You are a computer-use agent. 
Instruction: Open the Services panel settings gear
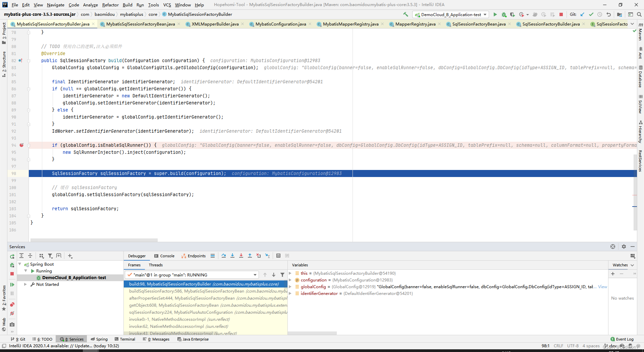click(624, 247)
